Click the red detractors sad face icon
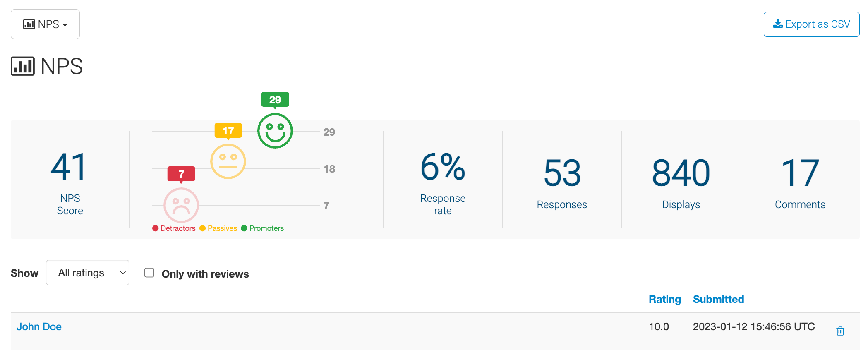This screenshot has width=868, height=355. pyautogui.click(x=181, y=205)
